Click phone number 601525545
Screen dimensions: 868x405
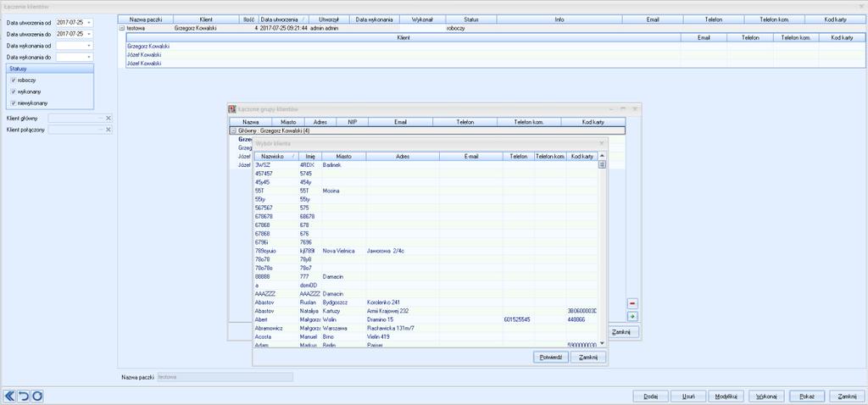tap(517, 319)
